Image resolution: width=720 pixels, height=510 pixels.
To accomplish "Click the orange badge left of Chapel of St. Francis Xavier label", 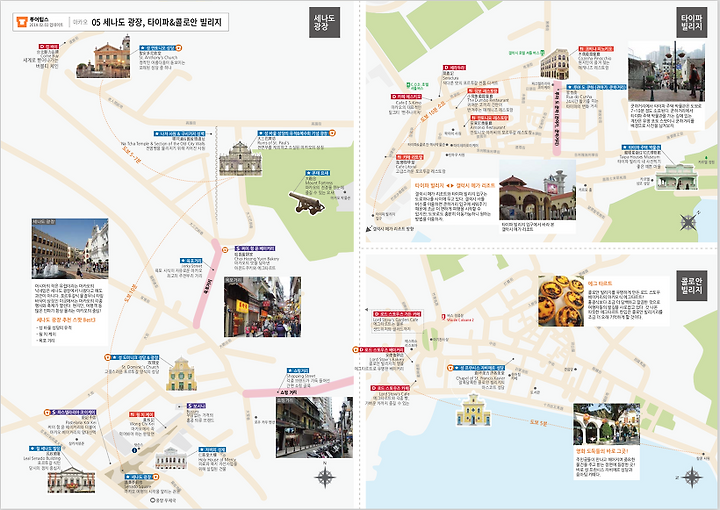I will tap(450, 368).
